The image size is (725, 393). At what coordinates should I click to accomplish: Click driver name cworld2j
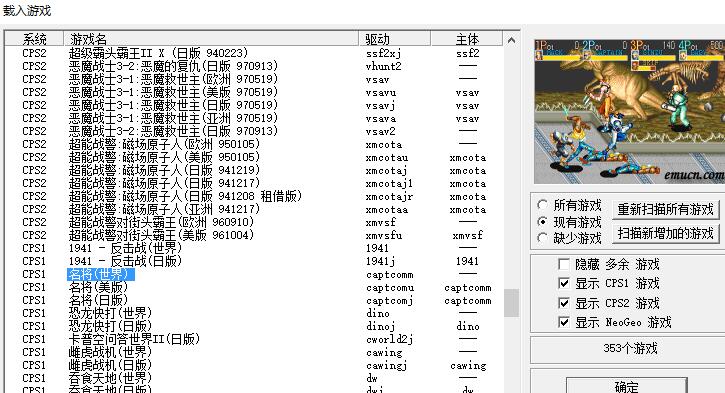[389, 339]
